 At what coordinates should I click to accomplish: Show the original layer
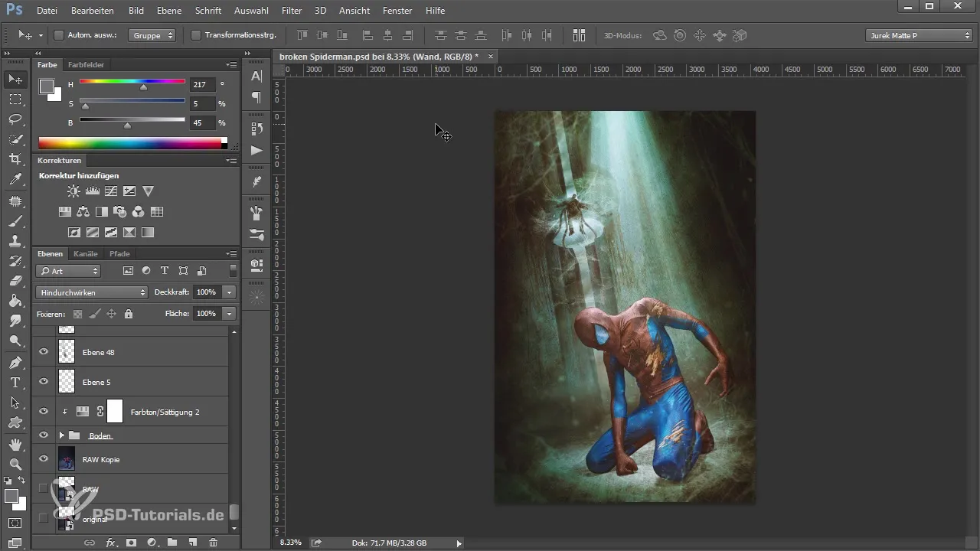coord(44,518)
